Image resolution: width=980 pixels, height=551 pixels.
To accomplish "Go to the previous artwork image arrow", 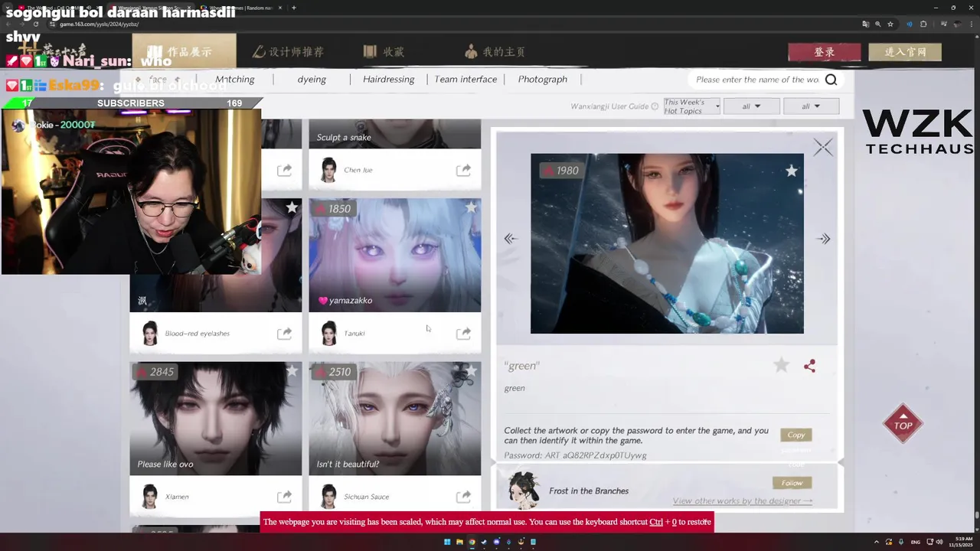I will pos(511,239).
